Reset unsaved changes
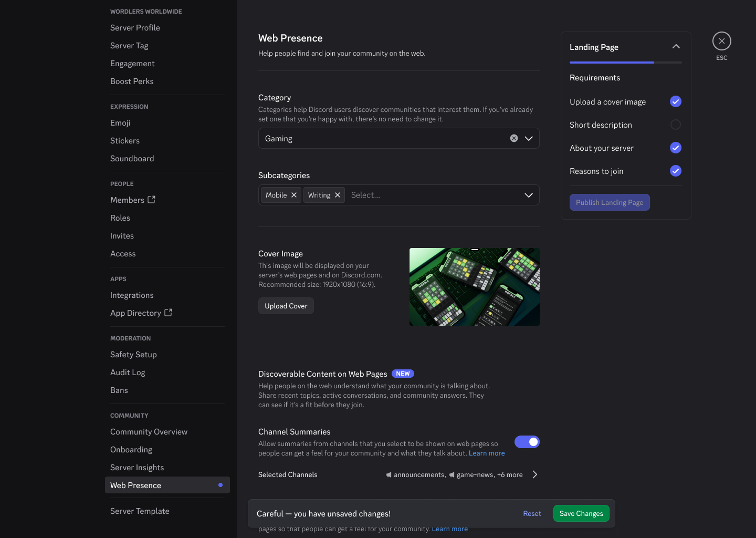This screenshot has height=538, width=756. pyautogui.click(x=532, y=513)
